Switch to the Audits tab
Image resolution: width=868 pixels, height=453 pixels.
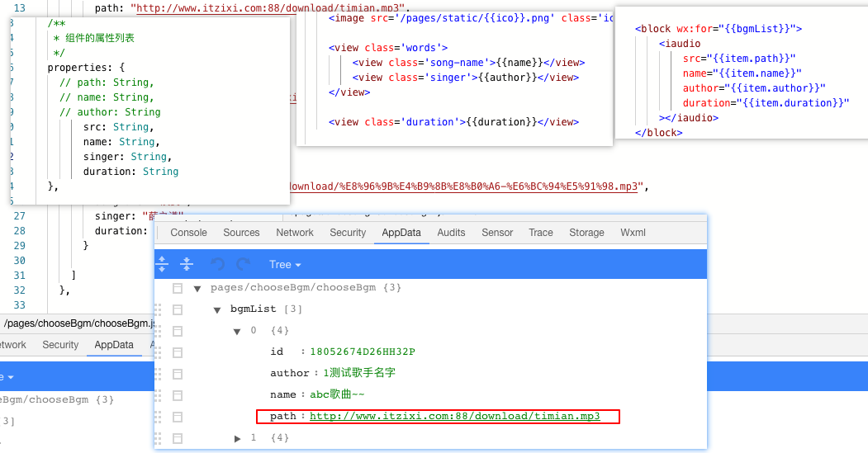pos(451,233)
